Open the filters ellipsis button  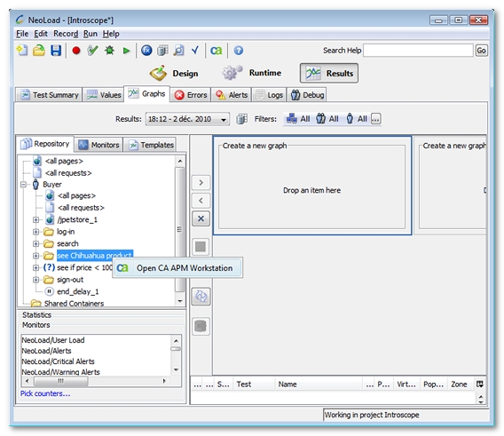[375, 119]
